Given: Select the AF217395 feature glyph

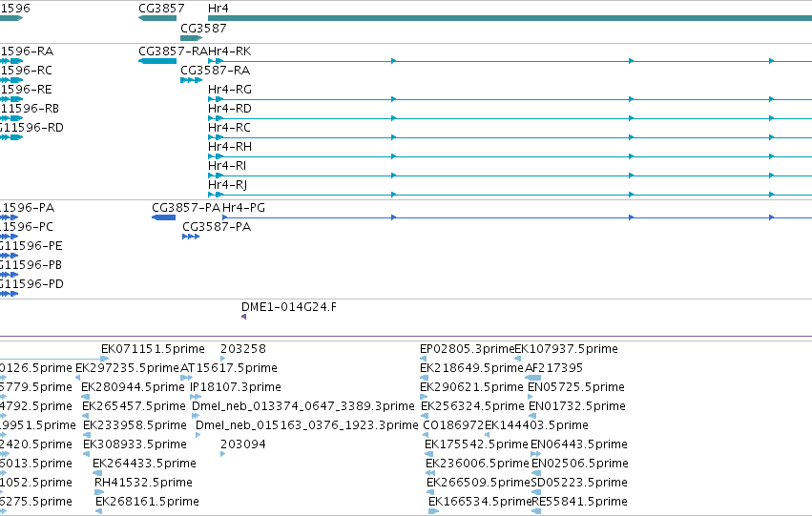Looking at the screenshot, I should (x=532, y=378).
